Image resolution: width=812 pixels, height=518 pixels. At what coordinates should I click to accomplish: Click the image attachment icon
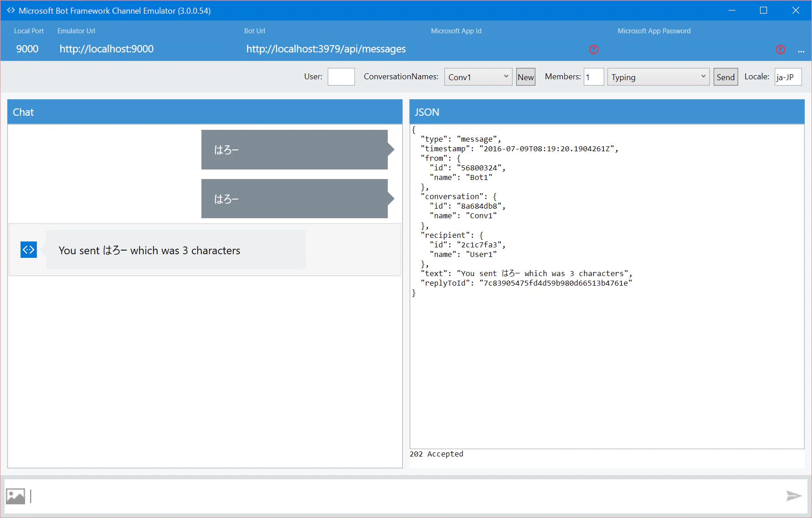click(15, 496)
